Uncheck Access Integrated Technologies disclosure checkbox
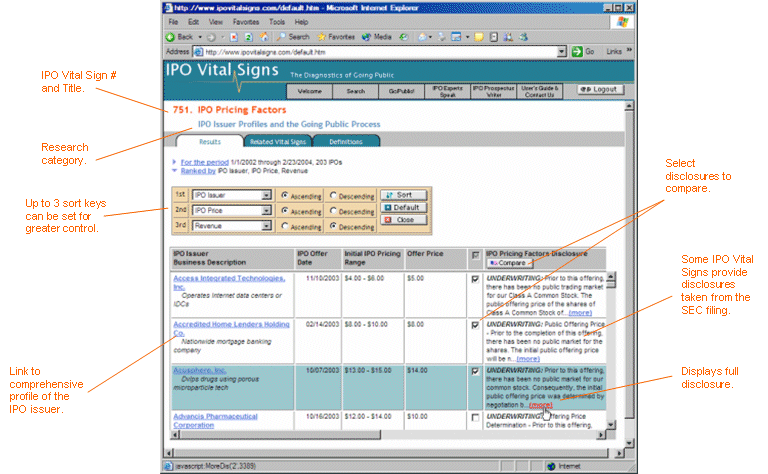Image resolution: width=768 pixels, height=474 pixels. 475,279
